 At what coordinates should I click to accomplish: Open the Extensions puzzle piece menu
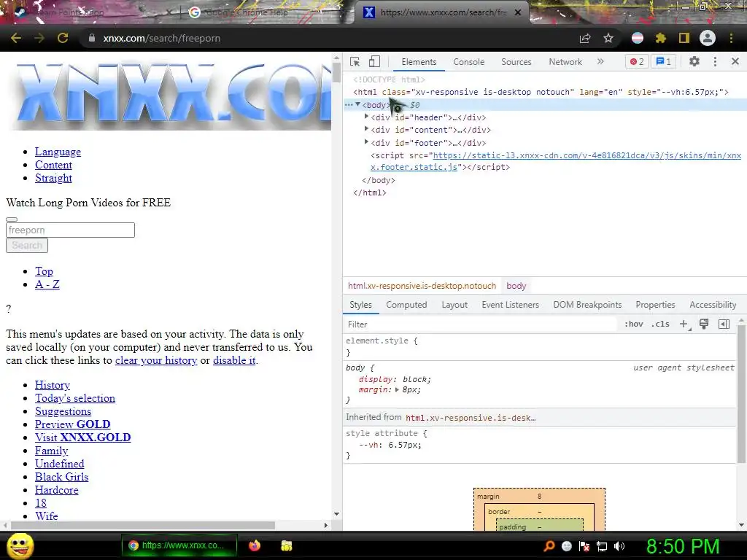(660, 38)
